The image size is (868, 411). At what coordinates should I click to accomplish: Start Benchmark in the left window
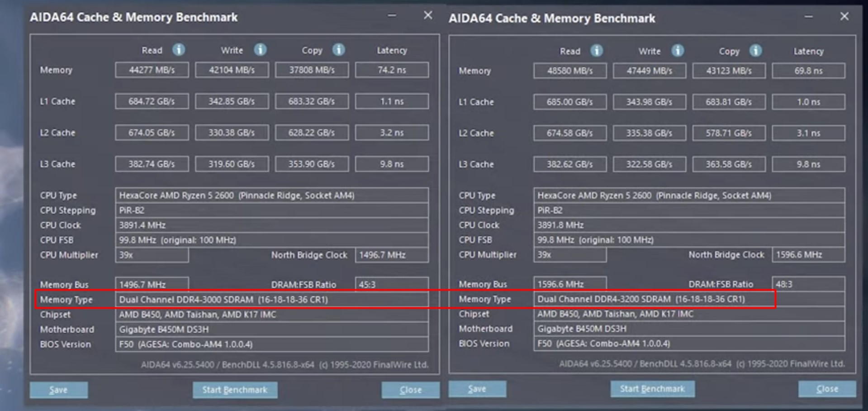click(235, 390)
